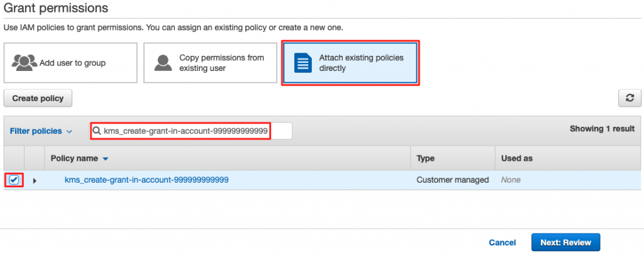Uncheck the kms_create-grant policy checkbox
Screen dimensions: 644x253
pyautogui.click(x=14, y=180)
